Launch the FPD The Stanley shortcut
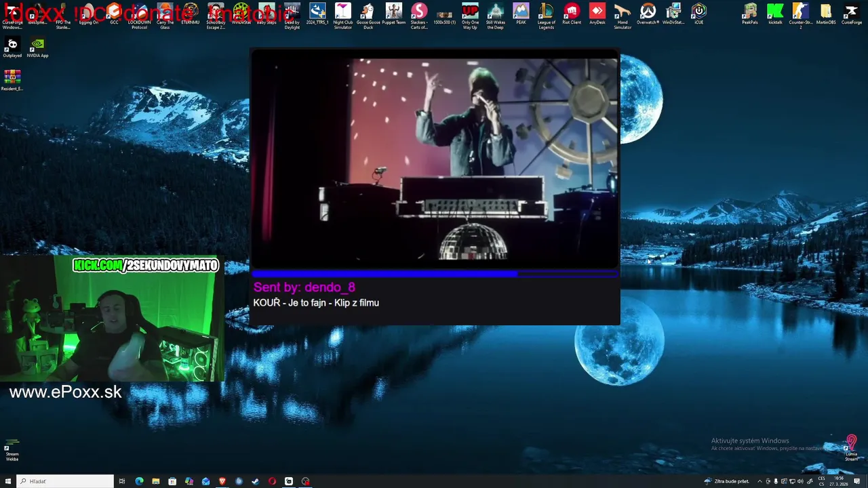The width and height of the screenshot is (868, 488). tap(63, 16)
